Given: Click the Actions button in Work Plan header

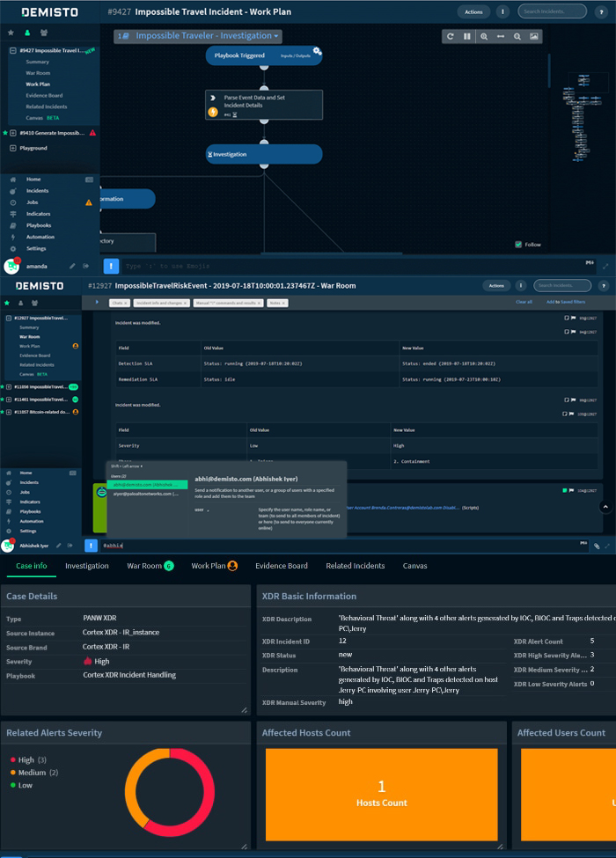Looking at the screenshot, I should tap(473, 11).
